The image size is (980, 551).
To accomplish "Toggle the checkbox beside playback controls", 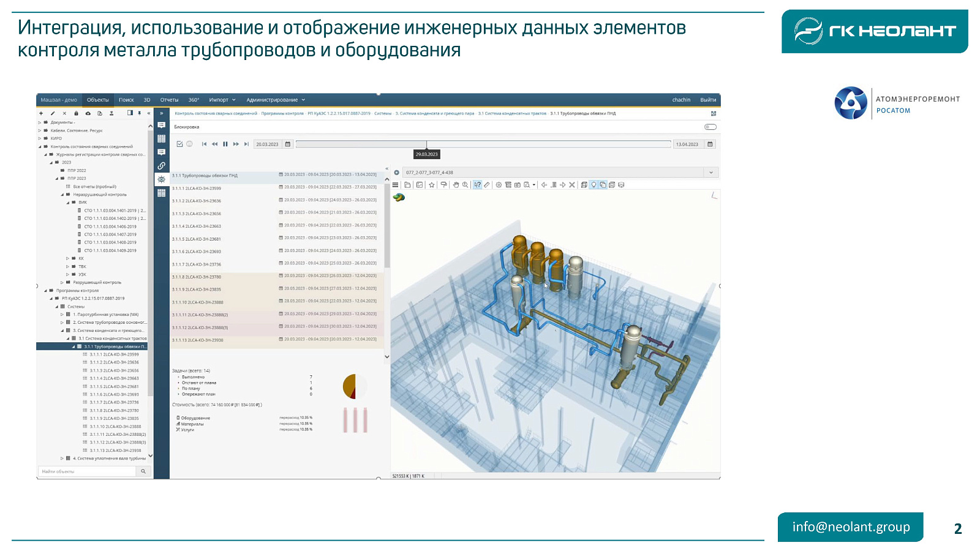I will coord(179,144).
